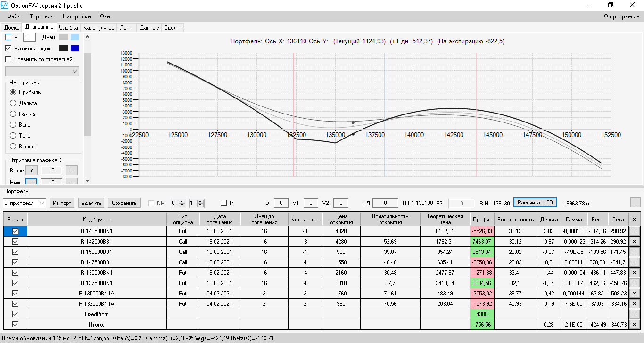Toggle the Расчет checkbox for Итого row

15,325
